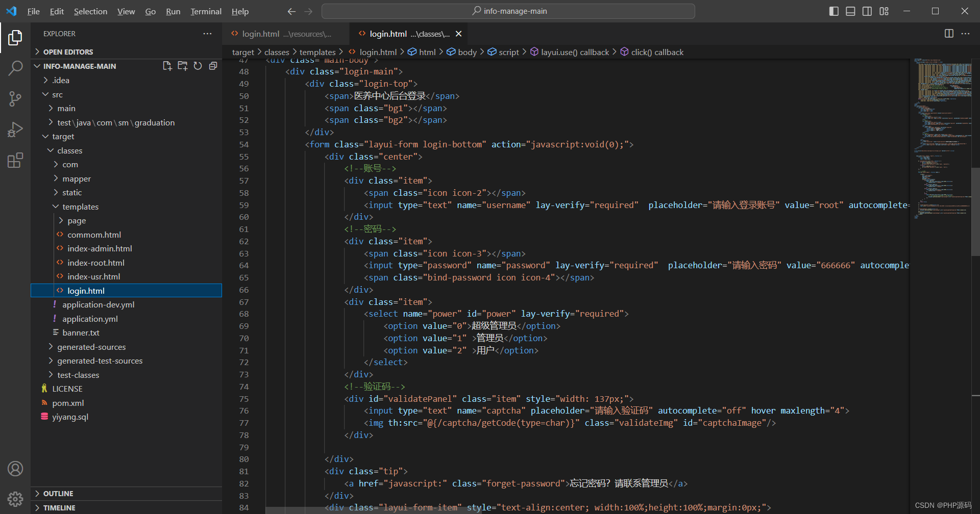Split the editor to the right
This screenshot has height=514, width=980.
[x=949, y=34]
